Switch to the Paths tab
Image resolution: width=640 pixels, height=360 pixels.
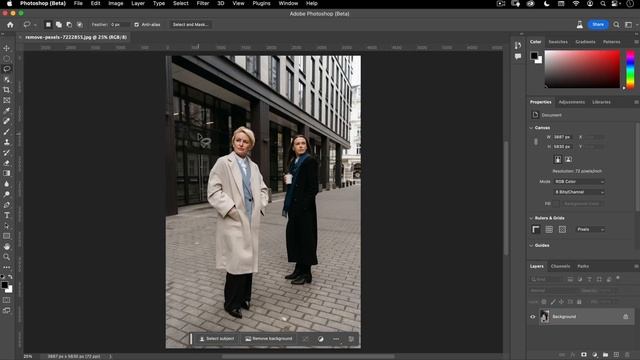[x=583, y=266]
